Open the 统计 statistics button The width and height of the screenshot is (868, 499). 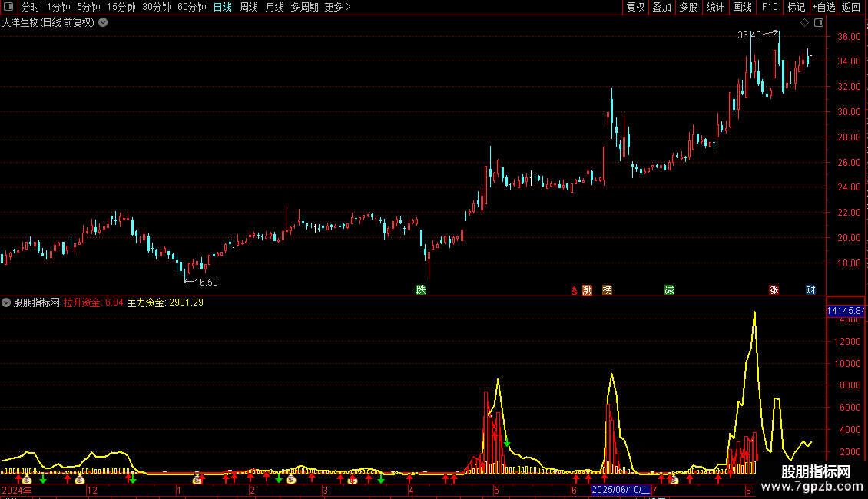714,7
